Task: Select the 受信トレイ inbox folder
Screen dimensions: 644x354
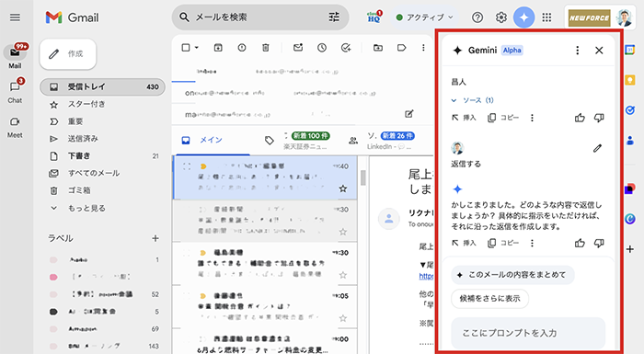Action: click(103, 86)
